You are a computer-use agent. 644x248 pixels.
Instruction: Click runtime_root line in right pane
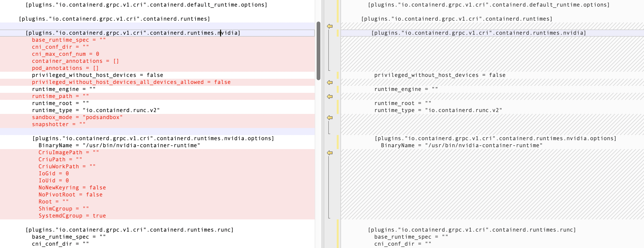click(403, 103)
